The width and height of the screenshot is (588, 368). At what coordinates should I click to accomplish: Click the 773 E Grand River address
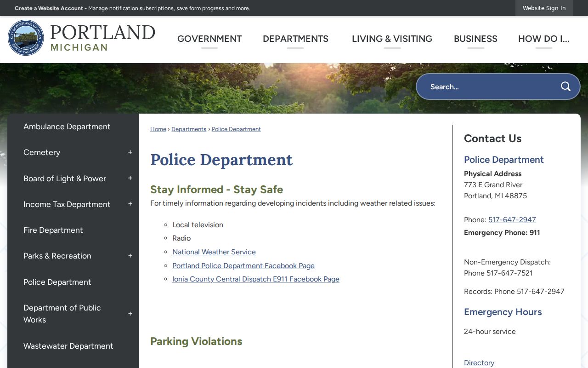[493, 185]
